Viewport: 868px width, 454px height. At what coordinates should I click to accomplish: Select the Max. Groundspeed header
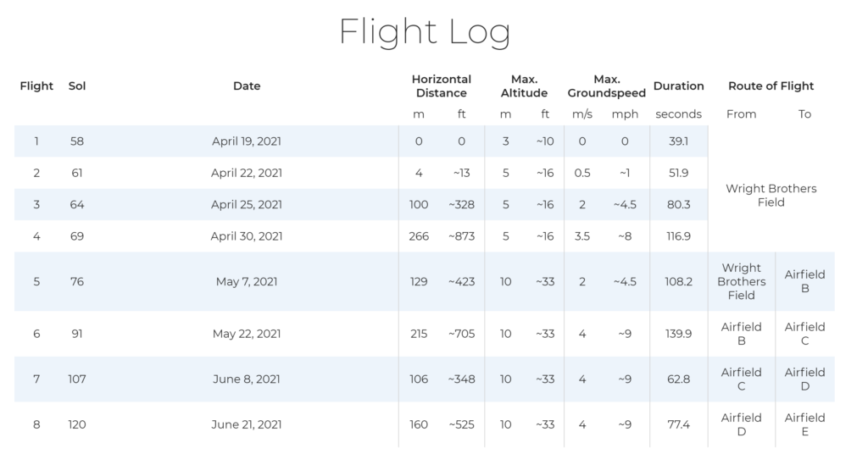point(606,86)
